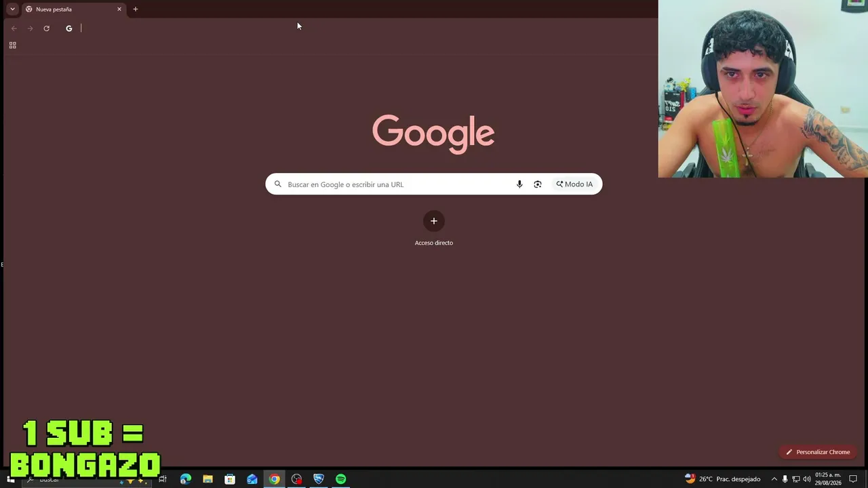Open the apps grid in bookmarks bar
The width and height of the screenshot is (868, 488).
(x=12, y=45)
